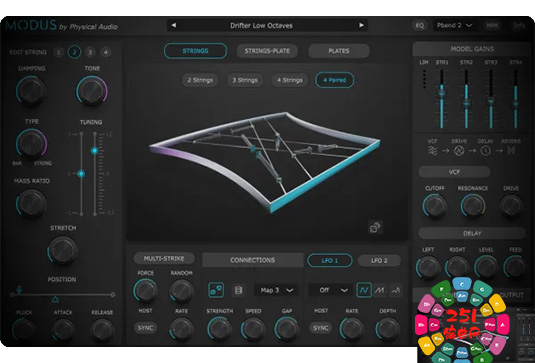Open the Pbend 2 dropdown
The width and height of the screenshot is (535, 363).
point(455,25)
